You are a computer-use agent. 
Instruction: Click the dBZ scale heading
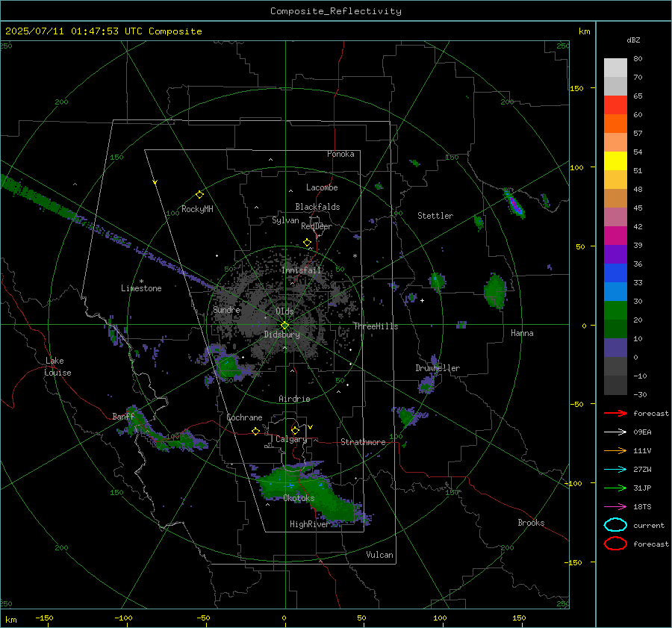(x=633, y=40)
